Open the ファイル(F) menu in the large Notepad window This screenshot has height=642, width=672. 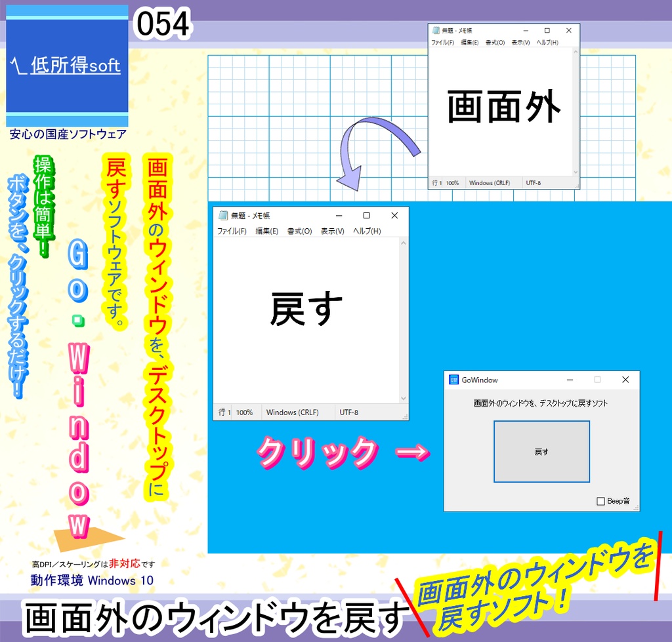tap(230, 231)
